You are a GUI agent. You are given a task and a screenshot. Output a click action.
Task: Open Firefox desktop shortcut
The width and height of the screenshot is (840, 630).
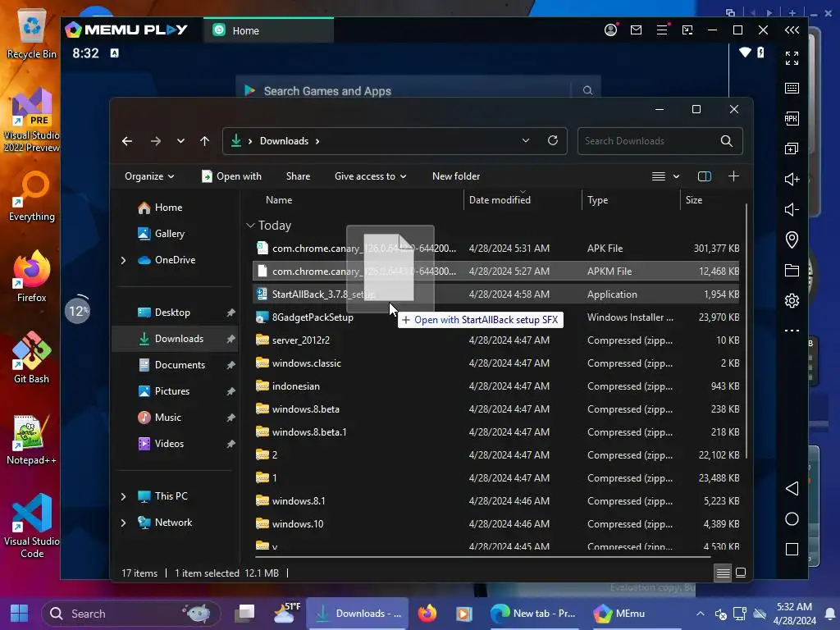(x=32, y=277)
